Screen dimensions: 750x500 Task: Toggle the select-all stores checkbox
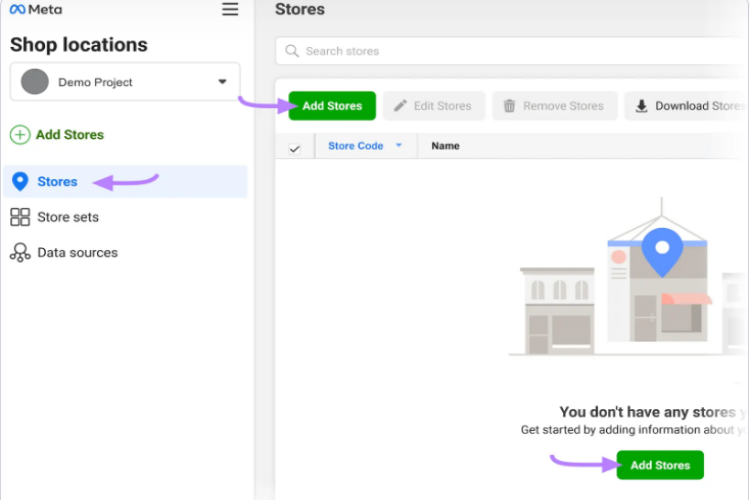(295, 149)
